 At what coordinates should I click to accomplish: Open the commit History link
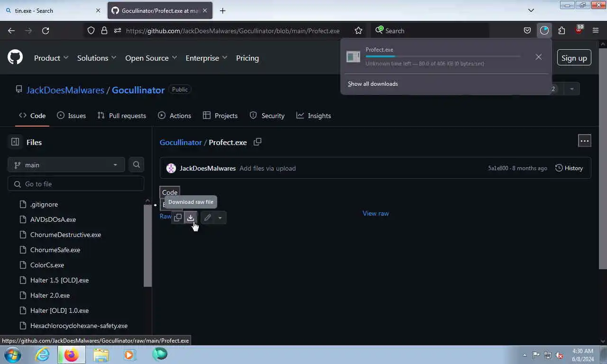coord(569,168)
